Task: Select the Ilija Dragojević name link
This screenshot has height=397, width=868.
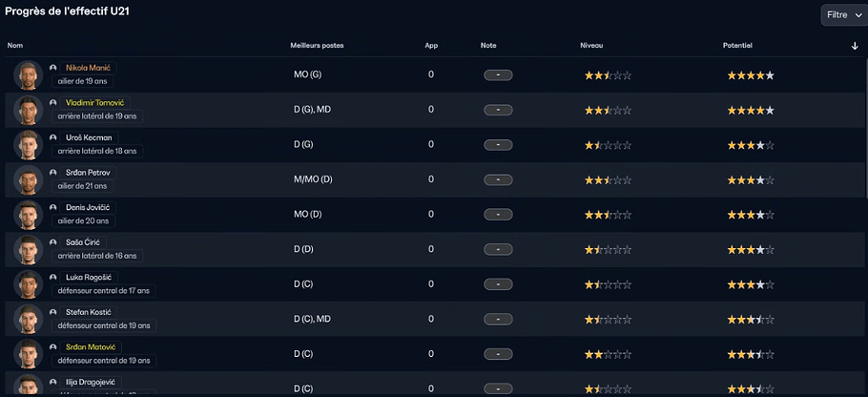Action: click(x=91, y=382)
